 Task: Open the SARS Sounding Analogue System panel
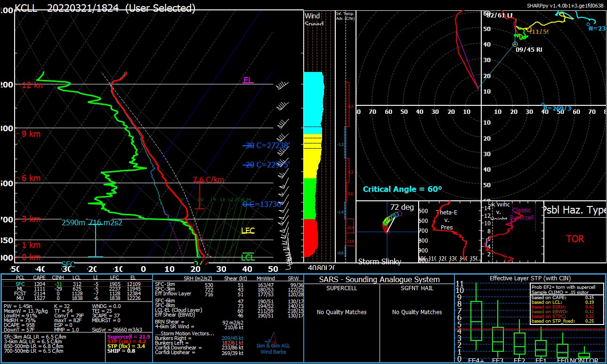pyautogui.click(x=379, y=279)
